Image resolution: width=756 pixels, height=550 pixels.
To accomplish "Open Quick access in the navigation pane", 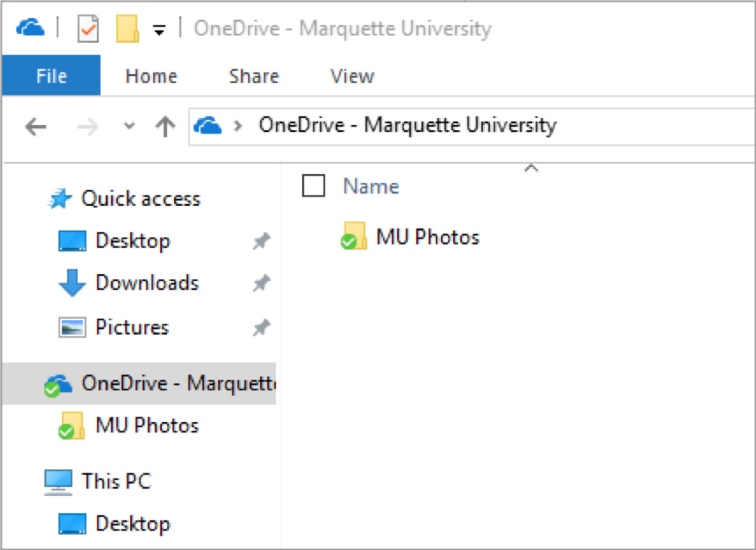I will click(x=140, y=199).
